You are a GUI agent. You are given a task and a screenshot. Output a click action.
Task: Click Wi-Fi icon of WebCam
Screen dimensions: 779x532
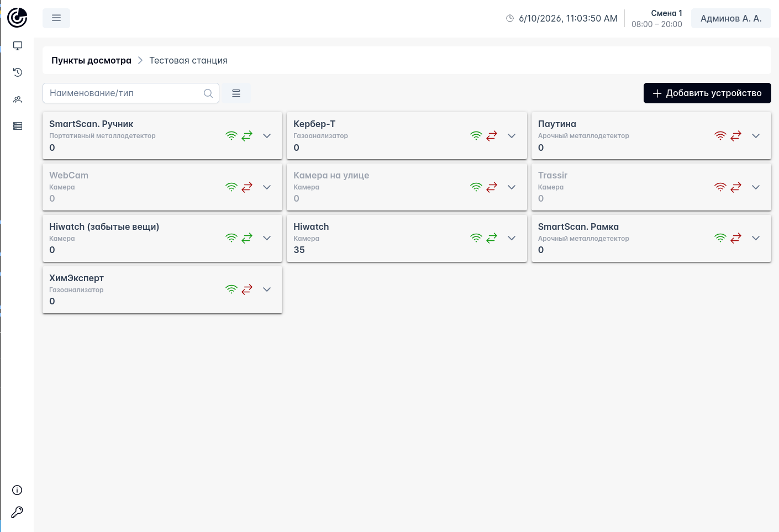231,187
